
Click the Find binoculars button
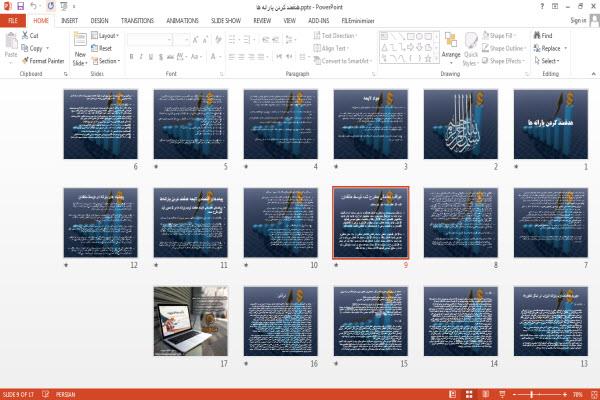pos(543,36)
